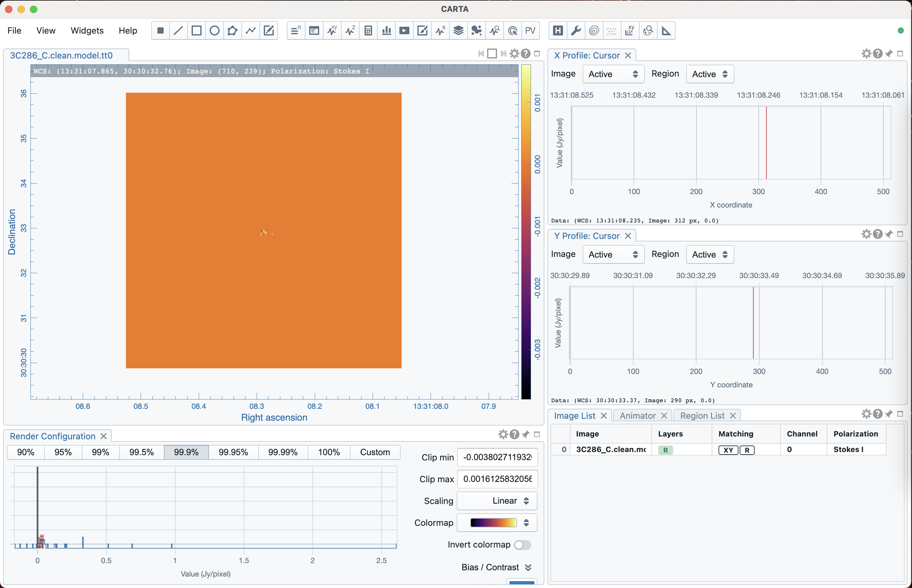912x588 pixels.
Task: Open X Profile Region dropdown
Action: coord(710,74)
